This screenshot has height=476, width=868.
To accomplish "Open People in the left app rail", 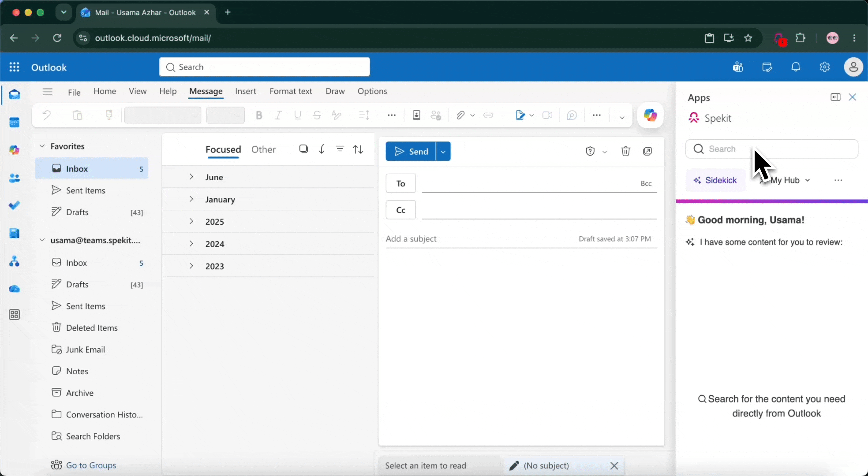I will 15,178.
